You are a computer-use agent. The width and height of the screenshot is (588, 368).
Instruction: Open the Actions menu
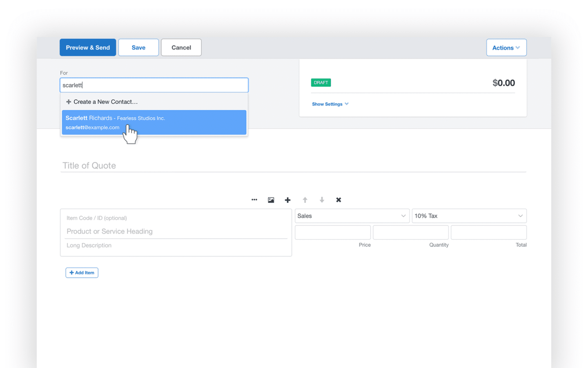click(506, 47)
